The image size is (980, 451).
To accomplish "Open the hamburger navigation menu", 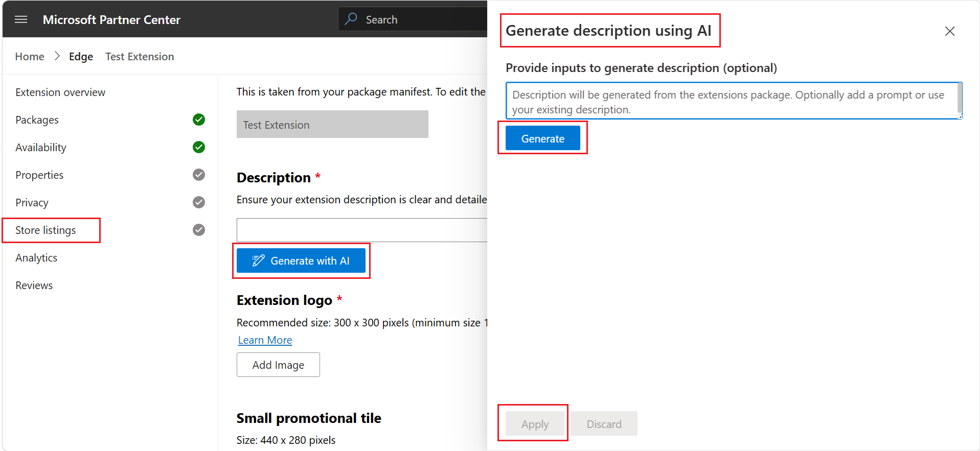I will 21,19.
